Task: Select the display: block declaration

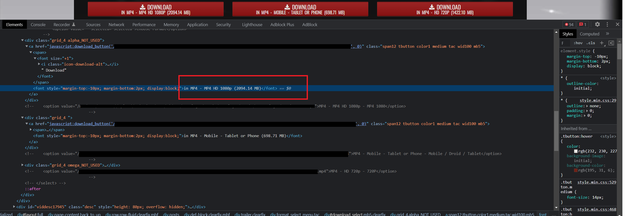Action: click(x=584, y=66)
